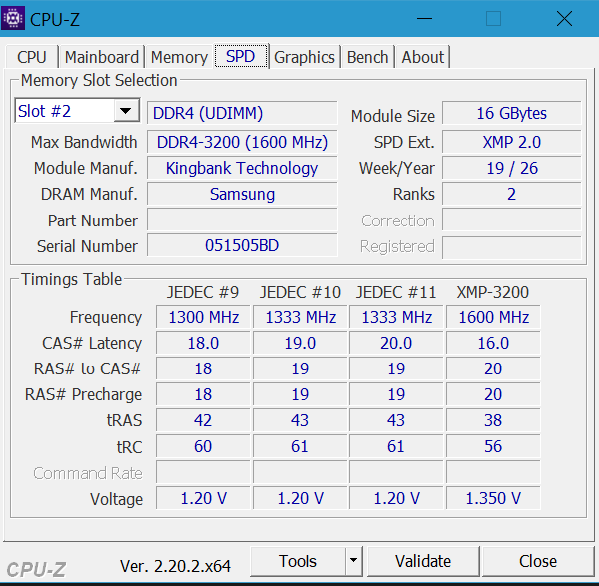The image size is (599, 586).
Task: Minimize the CPU-Z window
Action: tap(424, 18)
